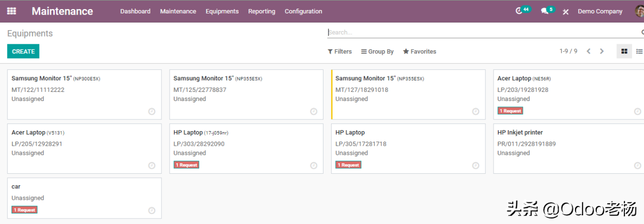This screenshot has width=644, height=224.
Task: Go to next page arrow in pager
Action: 601,51
